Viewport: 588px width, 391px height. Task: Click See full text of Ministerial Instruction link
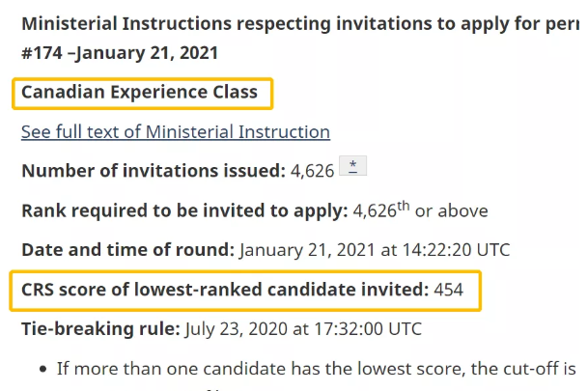(175, 131)
